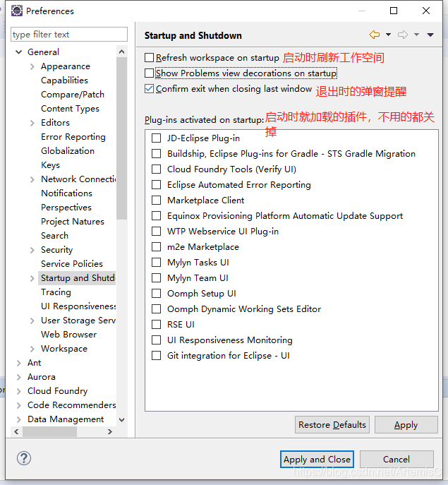Enable Refresh workspace on startup
Viewport: 448px width, 485px height.
tap(149, 57)
